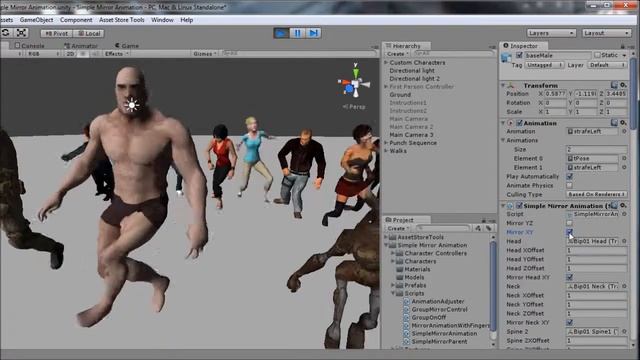Screen dimensions: 640x360
Task: Select GroupMirrorControl script in Project
Action: (x=439, y=309)
